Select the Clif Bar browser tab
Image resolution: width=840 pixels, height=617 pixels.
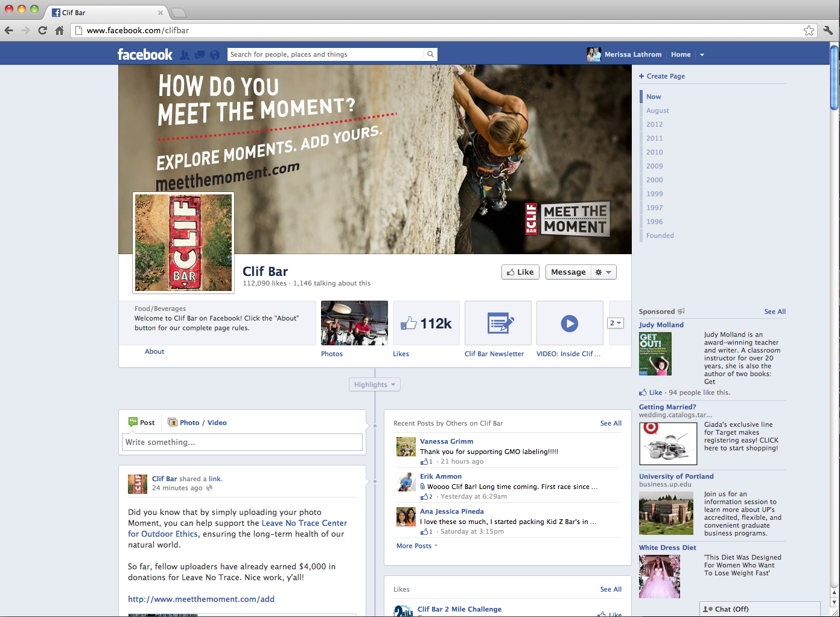[x=107, y=12]
